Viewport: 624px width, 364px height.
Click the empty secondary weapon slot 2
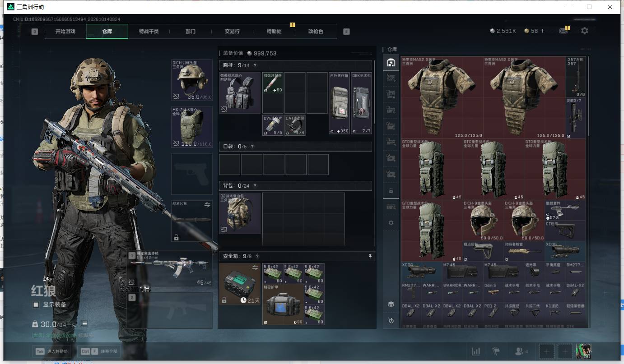pyautogui.click(x=169, y=310)
